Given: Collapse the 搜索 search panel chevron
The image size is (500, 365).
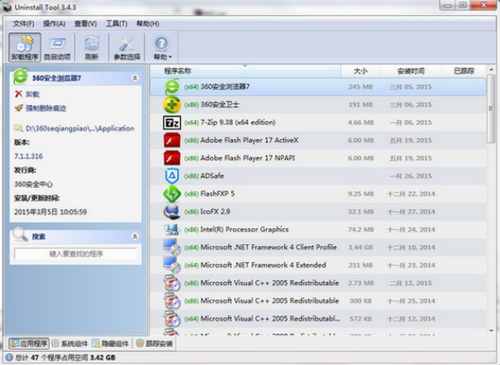Looking at the screenshot, I should [135, 236].
